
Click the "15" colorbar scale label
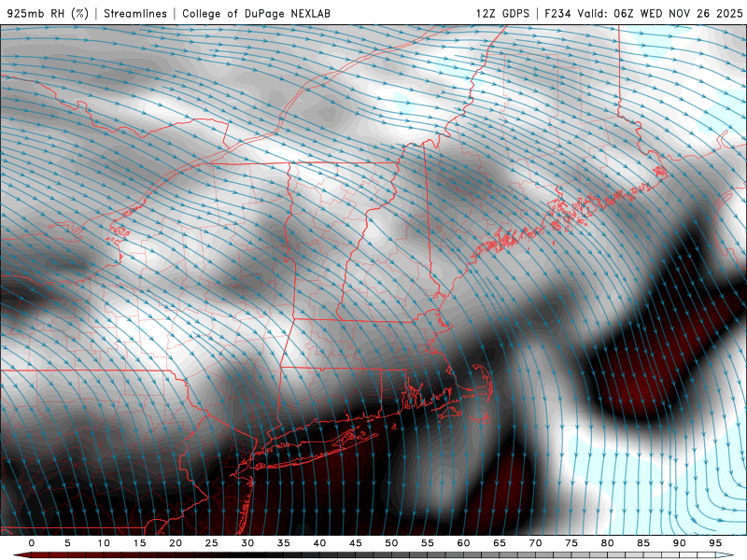tap(139, 543)
